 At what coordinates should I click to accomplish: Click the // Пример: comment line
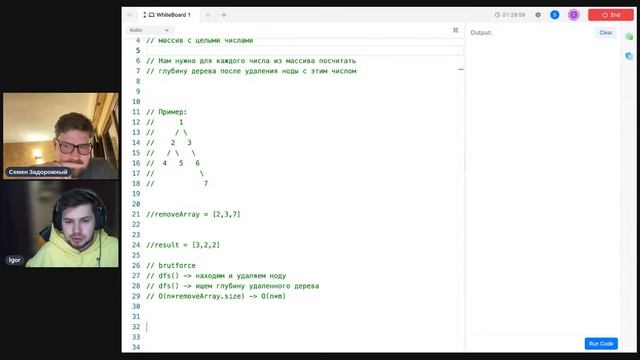[x=167, y=112]
